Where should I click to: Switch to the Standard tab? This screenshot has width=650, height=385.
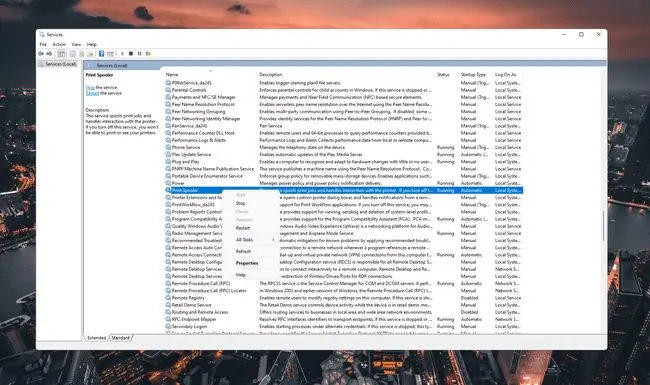(x=121, y=338)
